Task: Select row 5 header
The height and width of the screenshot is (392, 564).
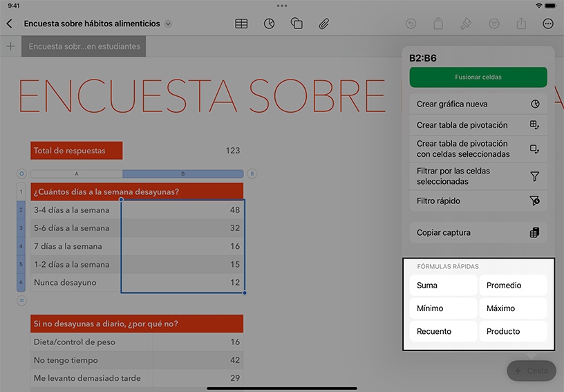Action: pos(21,264)
